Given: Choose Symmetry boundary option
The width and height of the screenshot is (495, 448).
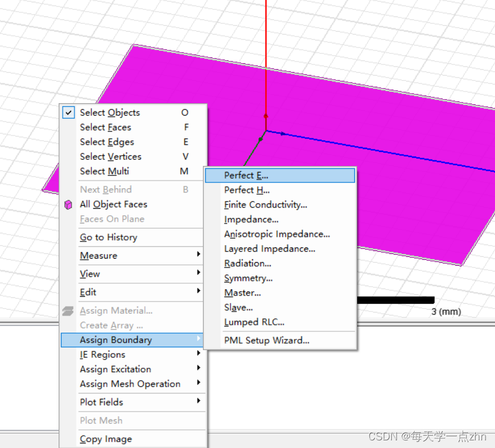Looking at the screenshot, I should pyautogui.click(x=280, y=278).
